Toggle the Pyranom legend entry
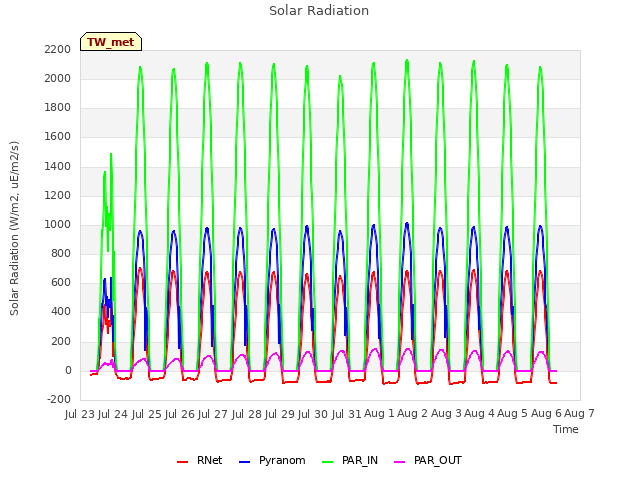Viewport: 640px width, 480px height. (272, 460)
